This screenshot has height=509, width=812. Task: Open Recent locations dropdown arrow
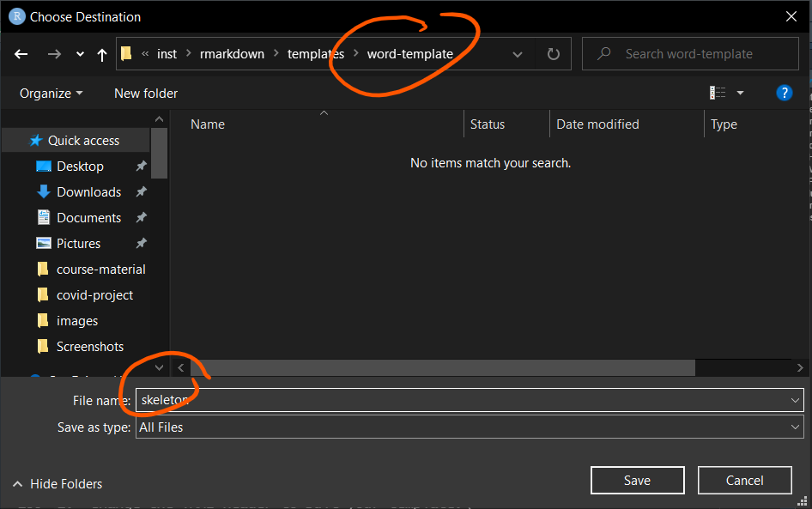click(x=80, y=54)
